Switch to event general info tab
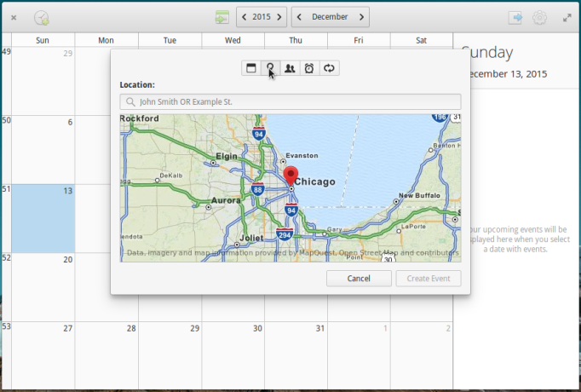The height and width of the screenshot is (392, 581). (x=251, y=68)
